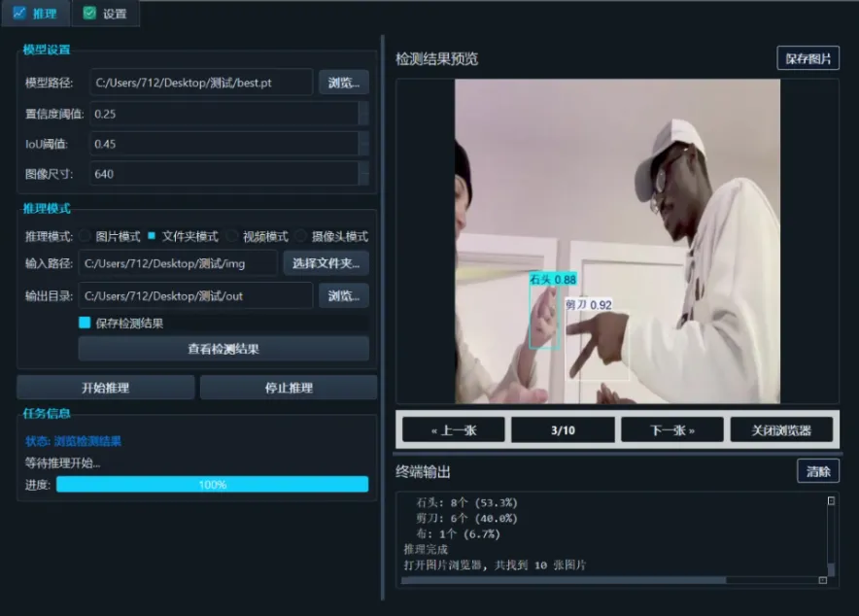Go to next image with 下一张
Screen dimensions: 859x616
point(672,430)
